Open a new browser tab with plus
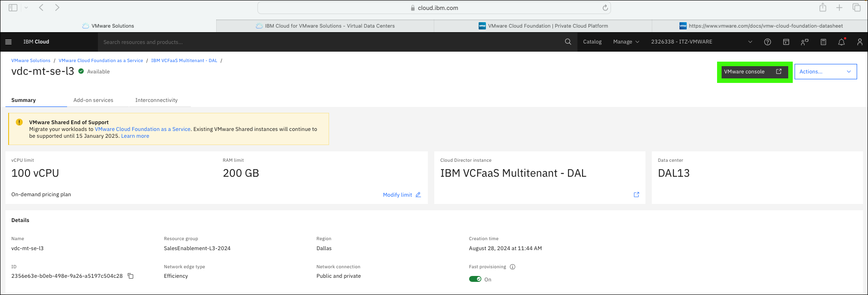 (839, 8)
